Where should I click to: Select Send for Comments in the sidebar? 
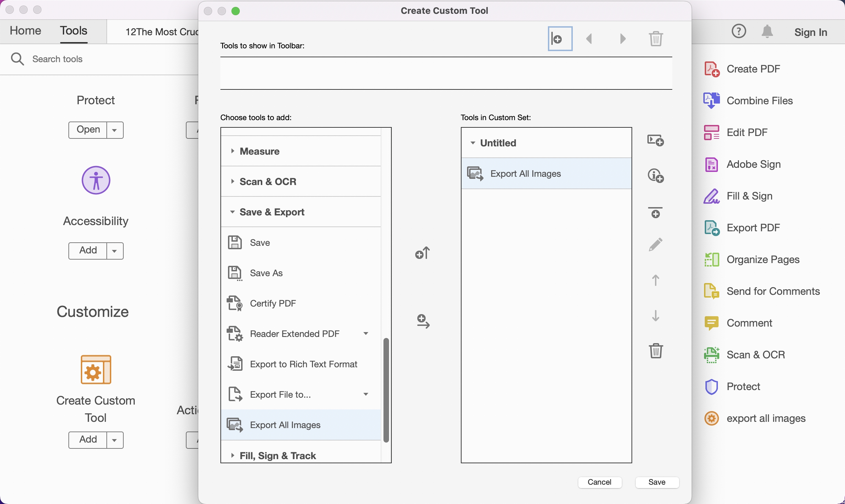pyautogui.click(x=772, y=291)
